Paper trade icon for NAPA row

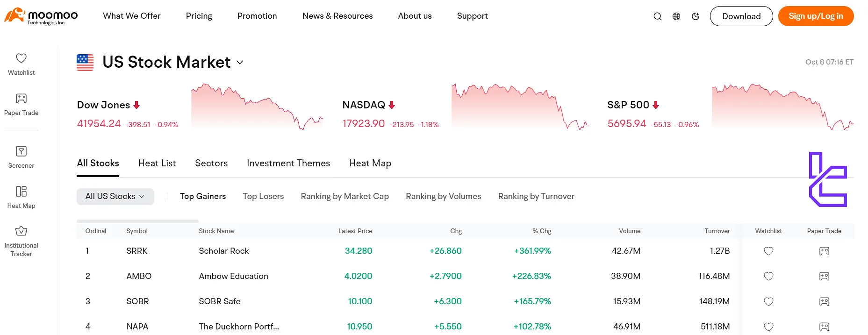click(x=824, y=327)
